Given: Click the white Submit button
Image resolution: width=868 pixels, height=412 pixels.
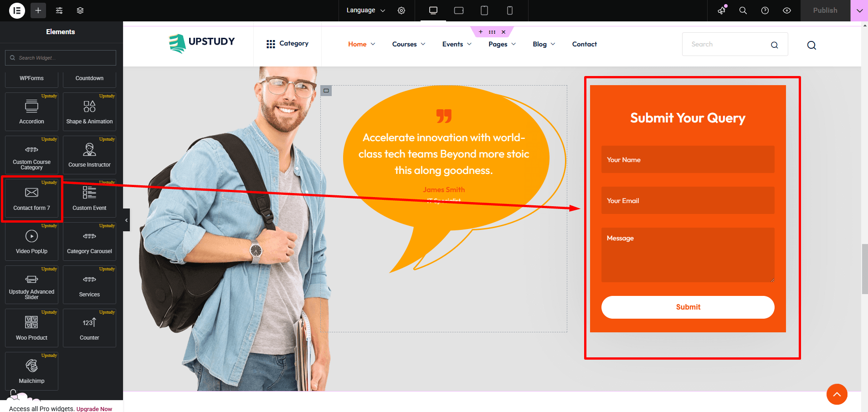Looking at the screenshot, I should [688, 307].
